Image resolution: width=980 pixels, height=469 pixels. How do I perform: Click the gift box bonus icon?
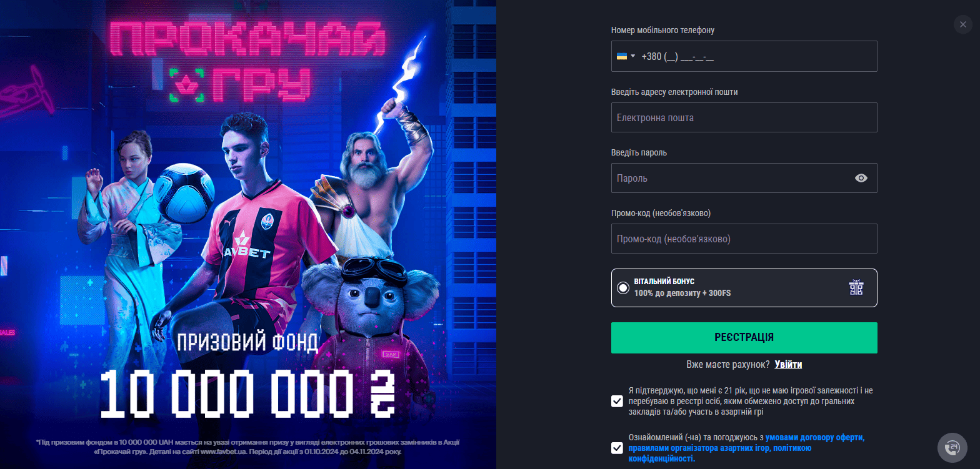(x=856, y=287)
